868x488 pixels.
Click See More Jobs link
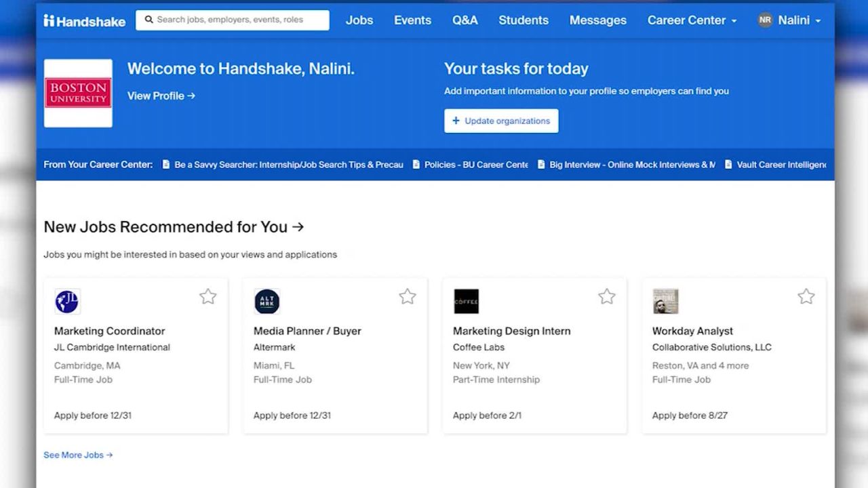coord(78,455)
